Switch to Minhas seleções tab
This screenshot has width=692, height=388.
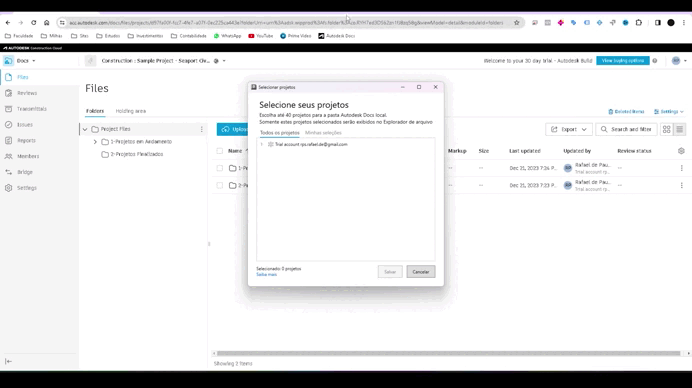(323, 133)
